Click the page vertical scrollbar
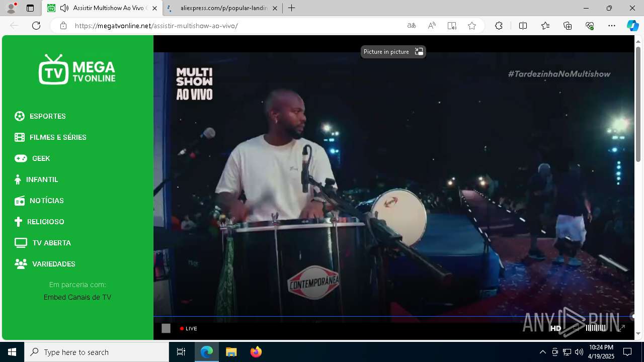Screen dimensions: 644x362 638,104
